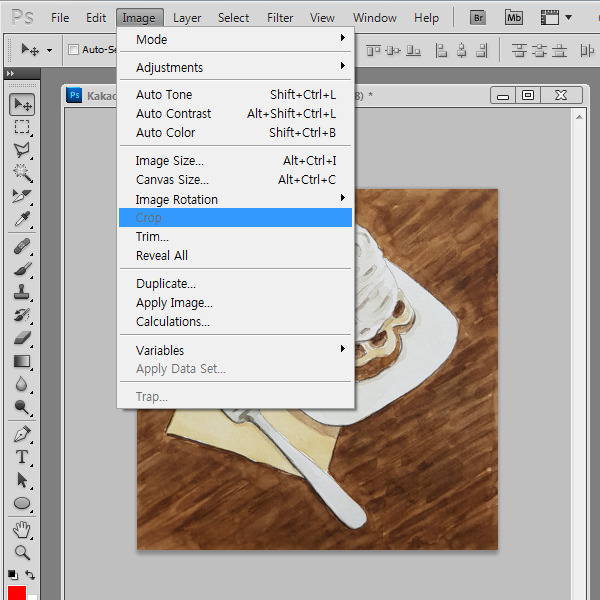Open the Filter menu
The height and width of the screenshot is (600, 600).
[x=280, y=18]
